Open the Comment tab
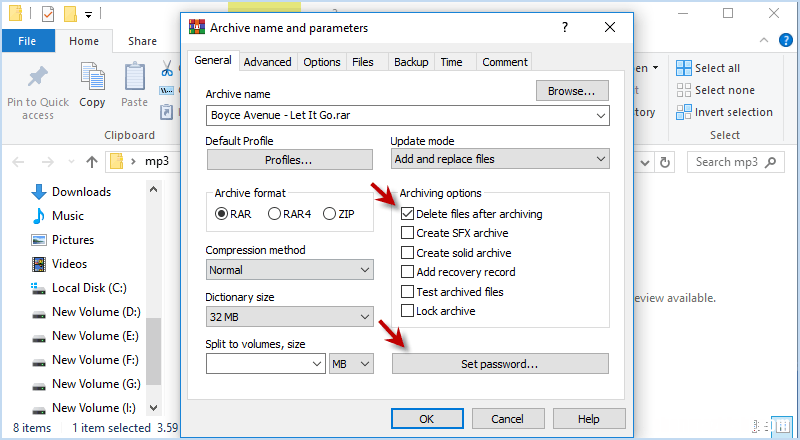The height and width of the screenshot is (440, 800). point(505,62)
